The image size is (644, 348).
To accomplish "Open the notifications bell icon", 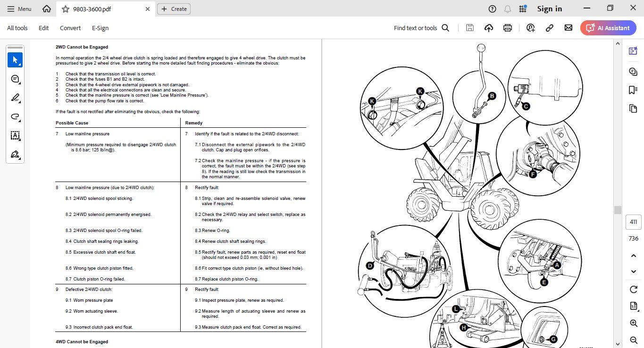I will click(508, 9).
